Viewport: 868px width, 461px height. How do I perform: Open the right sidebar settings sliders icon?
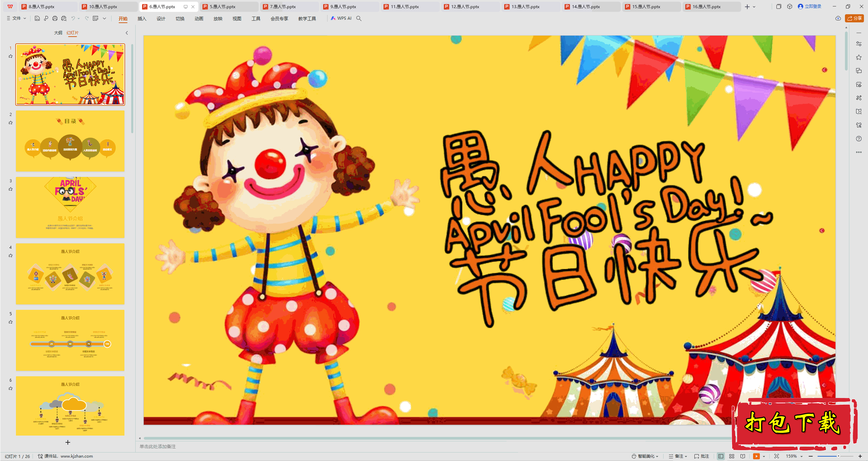pos(859,44)
